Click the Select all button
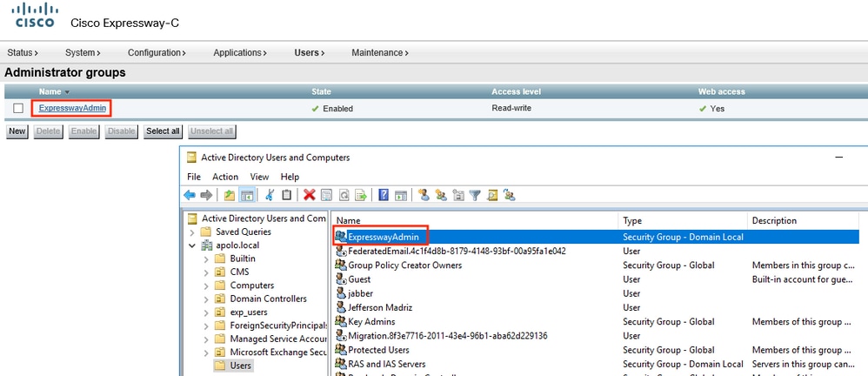This screenshot has height=376, width=868. [x=163, y=131]
